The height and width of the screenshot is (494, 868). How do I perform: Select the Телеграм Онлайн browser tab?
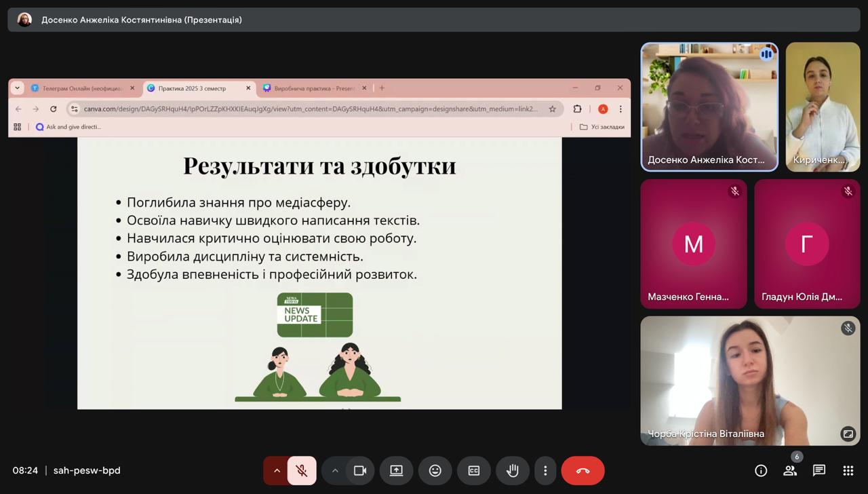[x=81, y=88]
